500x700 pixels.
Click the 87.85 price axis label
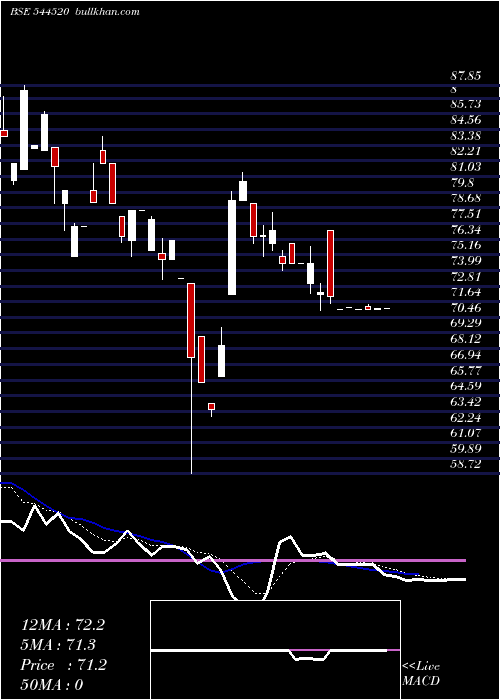466,75
